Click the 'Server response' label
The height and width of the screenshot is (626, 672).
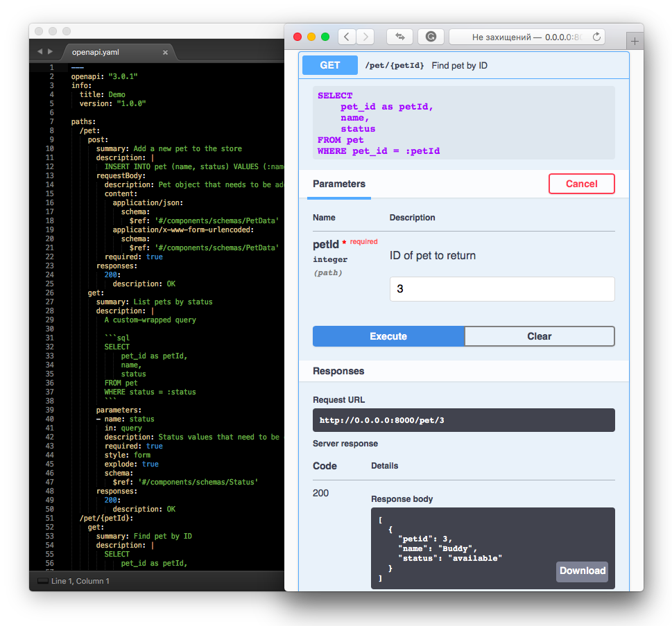click(345, 444)
